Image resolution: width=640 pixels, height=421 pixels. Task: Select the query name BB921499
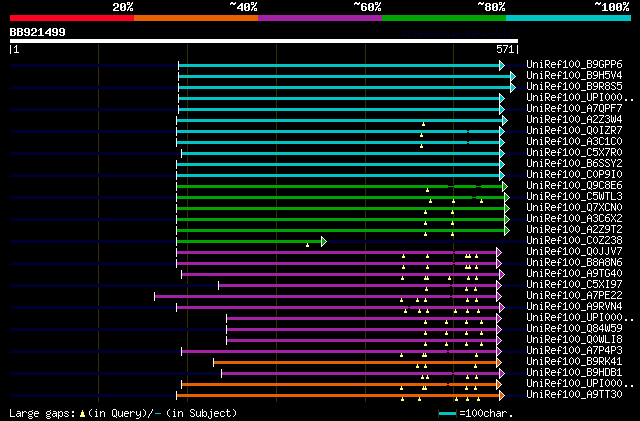point(38,32)
